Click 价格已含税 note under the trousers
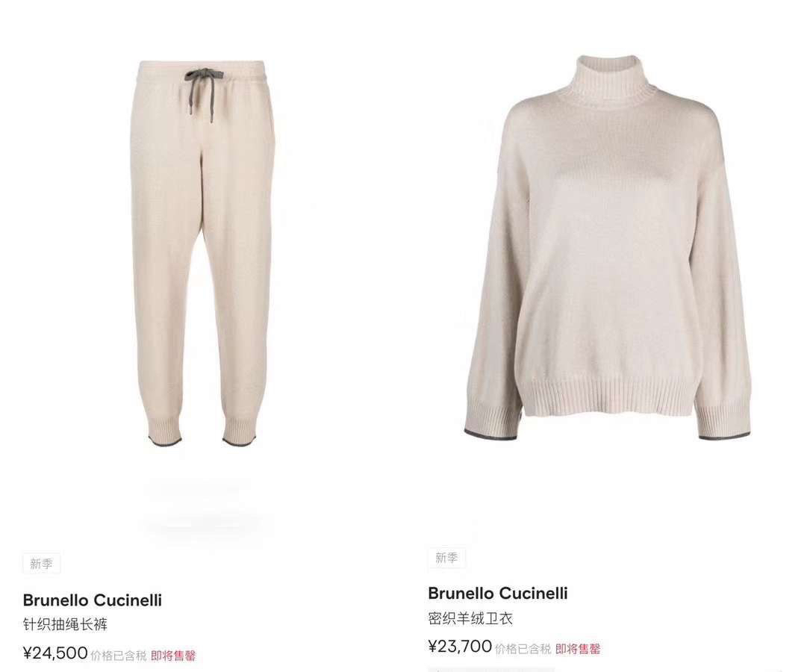Screen dimensions: 807x672 119,656
